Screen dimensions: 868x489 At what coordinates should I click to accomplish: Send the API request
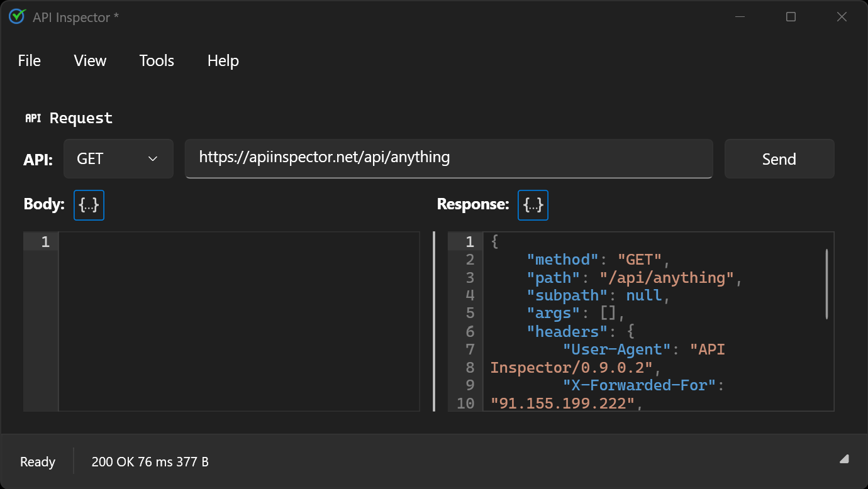click(779, 159)
